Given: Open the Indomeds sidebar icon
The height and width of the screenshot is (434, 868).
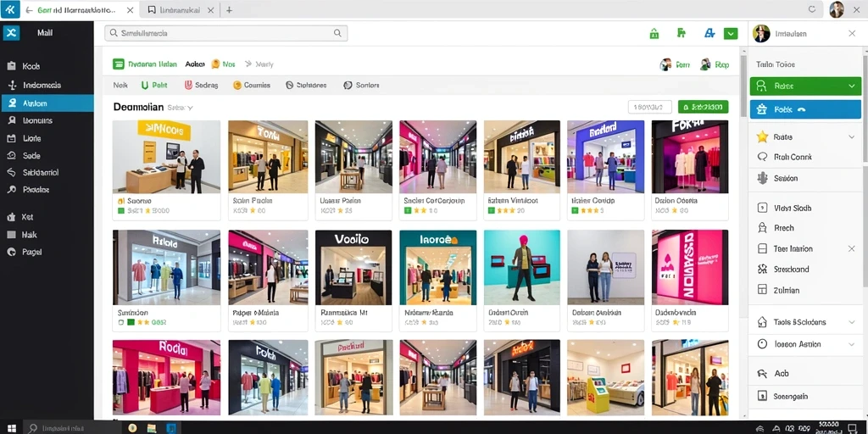Looking at the screenshot, I should 11,86.
